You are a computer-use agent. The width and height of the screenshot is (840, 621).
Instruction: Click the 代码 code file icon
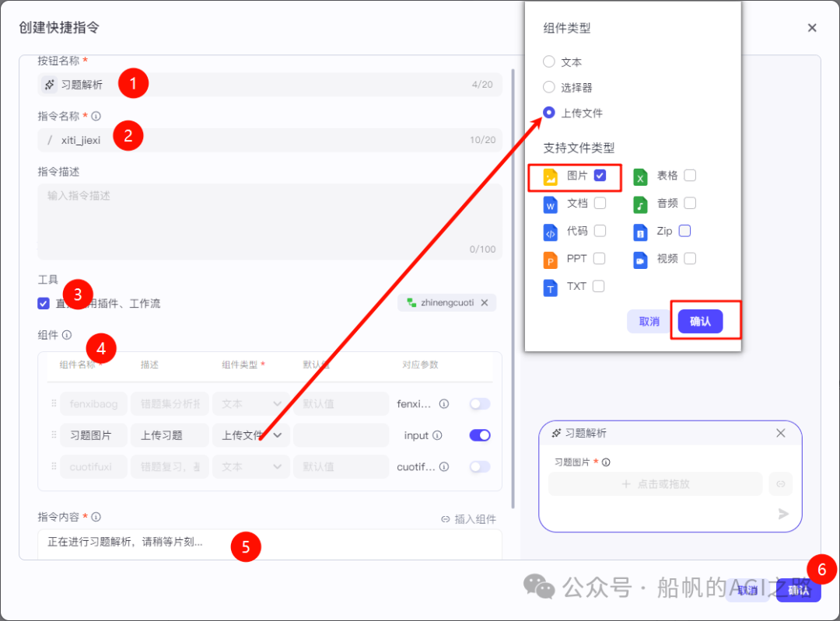pos(550,232)
